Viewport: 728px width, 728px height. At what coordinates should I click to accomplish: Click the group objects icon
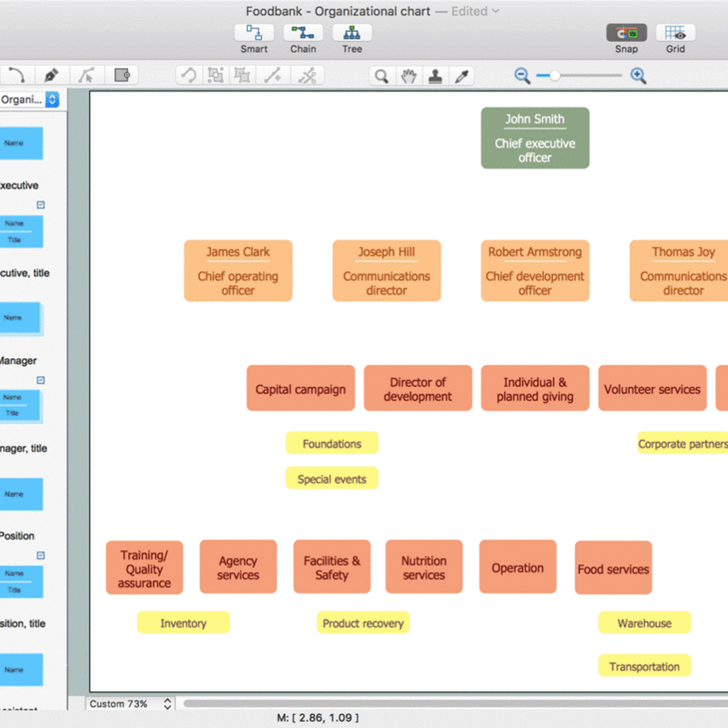tap(216, 76)
